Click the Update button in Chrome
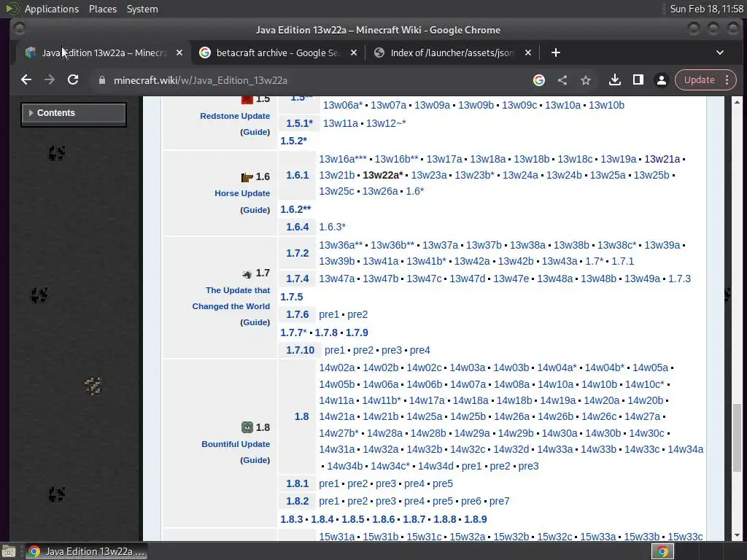 coord(700,80)
